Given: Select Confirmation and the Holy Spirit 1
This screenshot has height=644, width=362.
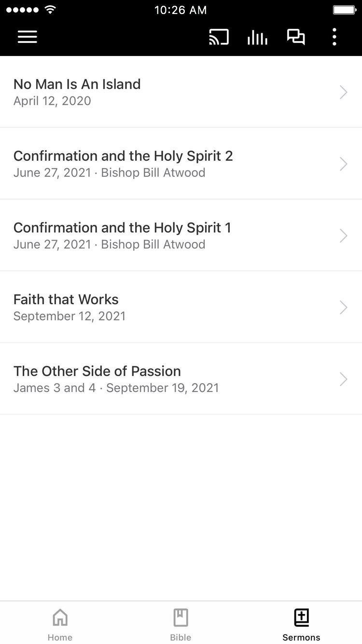Looking at the screenshot, I should click(122, 227).
